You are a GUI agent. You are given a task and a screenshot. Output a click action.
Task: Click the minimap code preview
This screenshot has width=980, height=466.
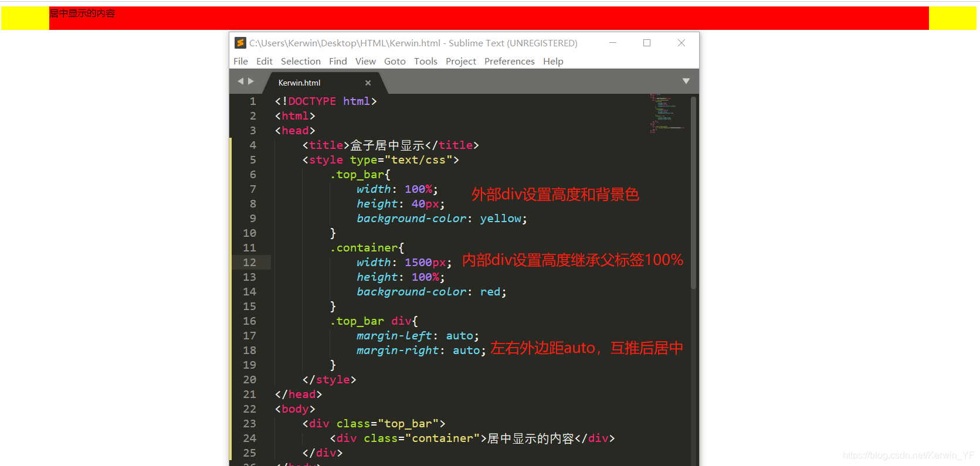[x=666, y=114]
